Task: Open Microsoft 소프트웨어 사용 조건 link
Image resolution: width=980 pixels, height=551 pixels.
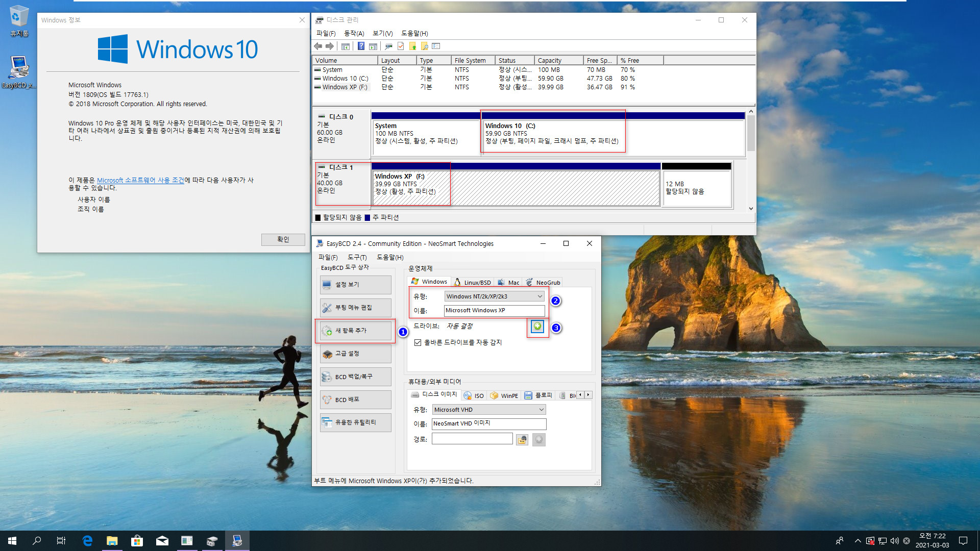Action: pyautogui.click(x=140, y=180)
